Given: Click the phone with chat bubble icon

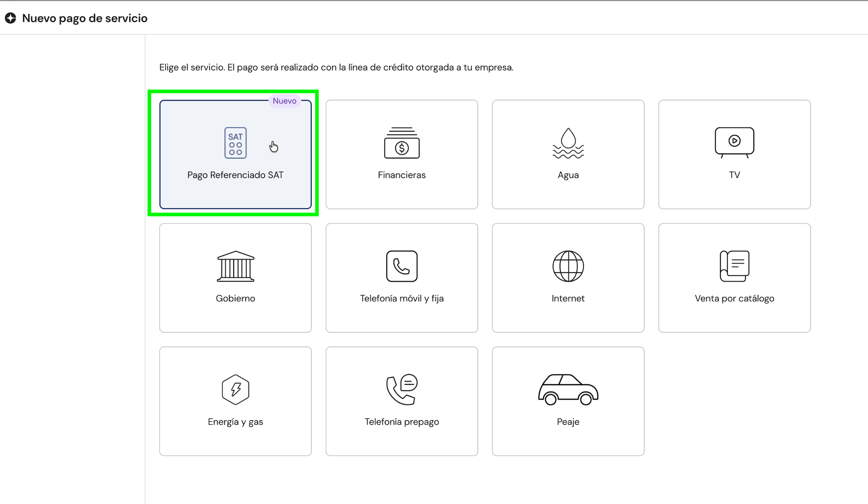Looking at the screenshot, I should (x=402, y=389).
